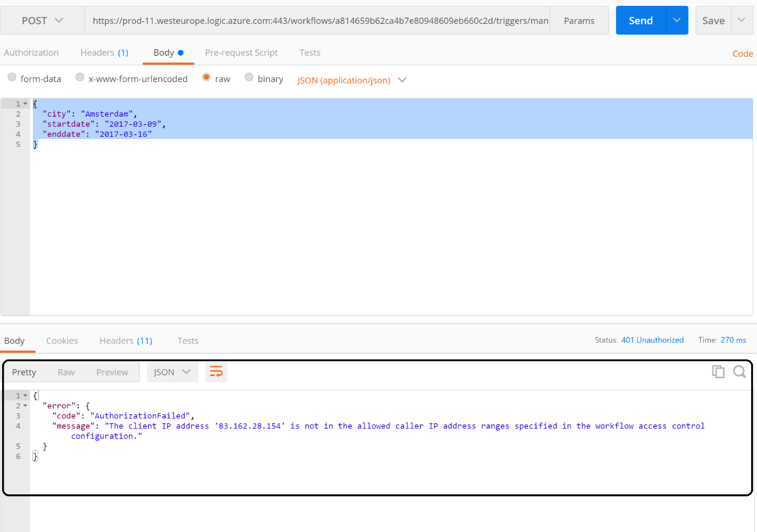The image size is (757, 532).
Task: Collapse response "error" object fold arrow
Action: [x=25, y=406]
